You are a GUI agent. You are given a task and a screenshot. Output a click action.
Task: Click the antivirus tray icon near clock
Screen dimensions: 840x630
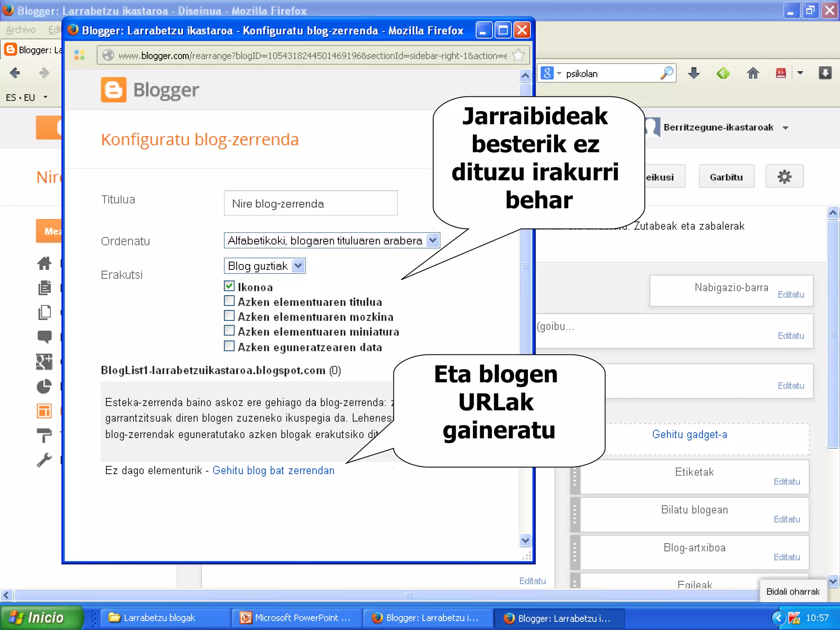[x=794, y=618]
